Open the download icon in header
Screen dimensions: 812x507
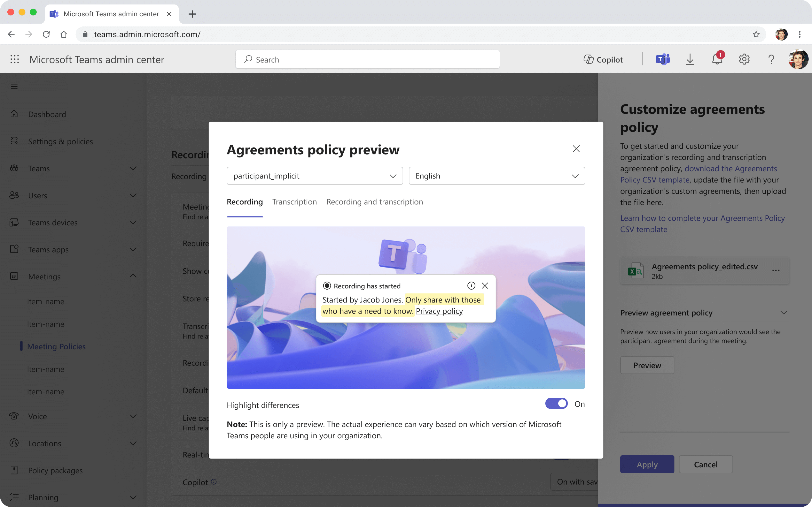click(x=690, y=59)
